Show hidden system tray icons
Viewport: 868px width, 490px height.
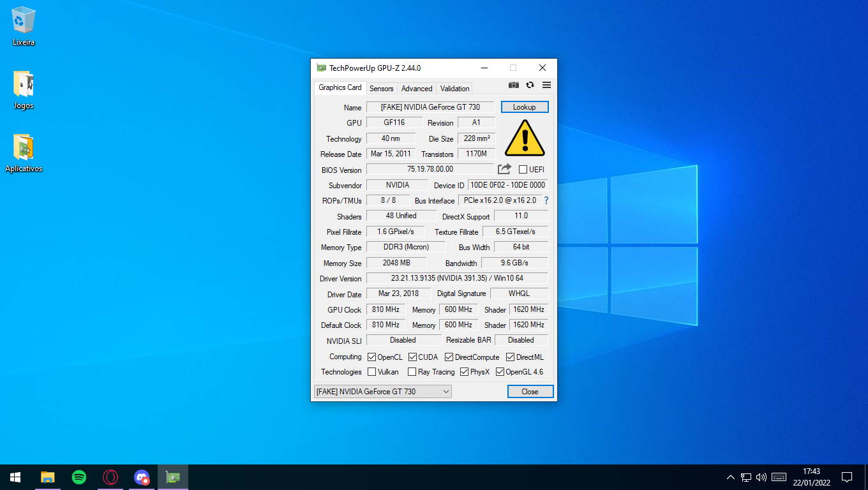tap(731, 477)
